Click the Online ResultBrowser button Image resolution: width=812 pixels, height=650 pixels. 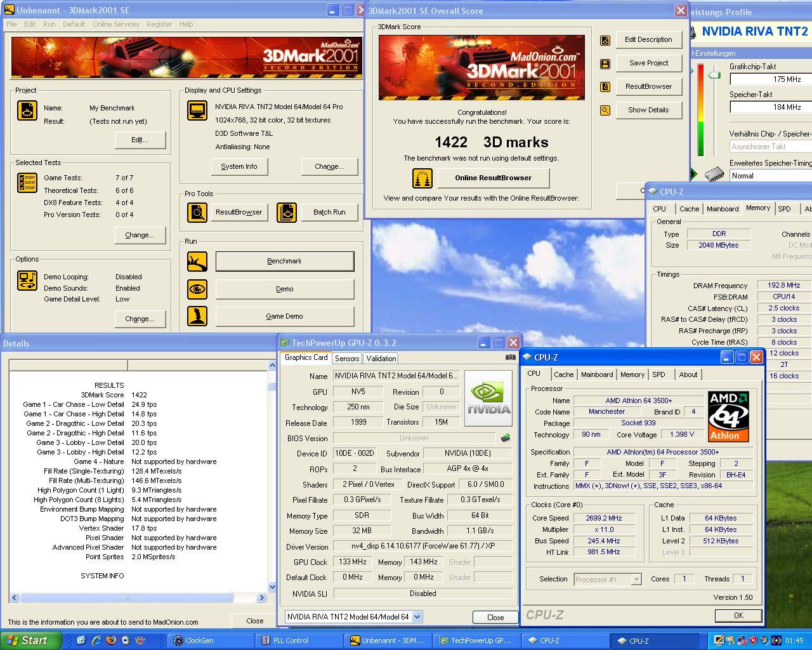pos(493,178)
